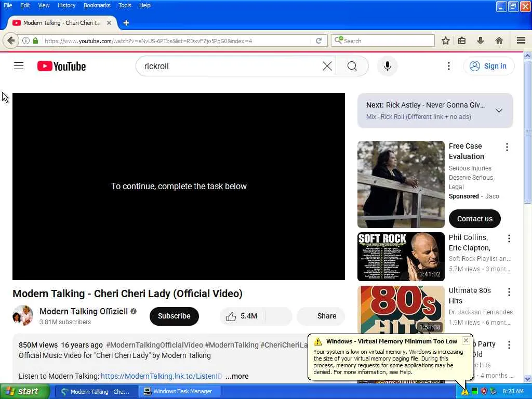Go to the browser home page icon
This screenshot has height=399, width=532.
tap(499, 41)
